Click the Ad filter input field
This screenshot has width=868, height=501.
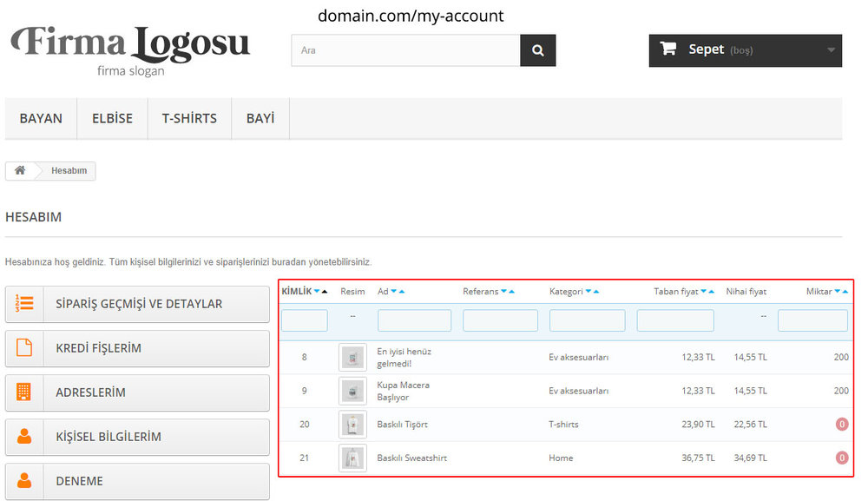tap(415, 320)
